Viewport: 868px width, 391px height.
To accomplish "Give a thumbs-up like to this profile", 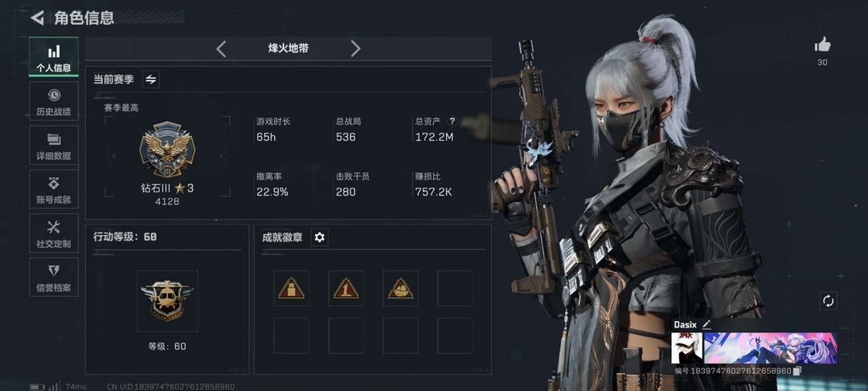I will point(823,45).
